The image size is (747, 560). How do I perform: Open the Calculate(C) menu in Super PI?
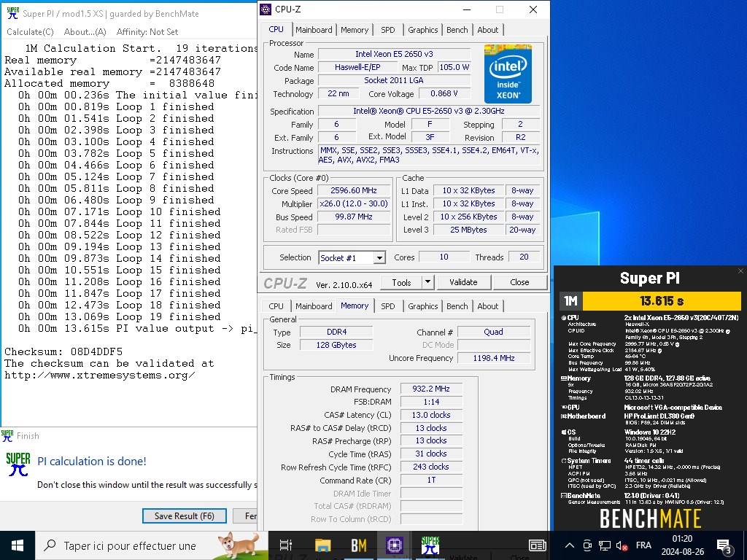[x=30, y=32]
